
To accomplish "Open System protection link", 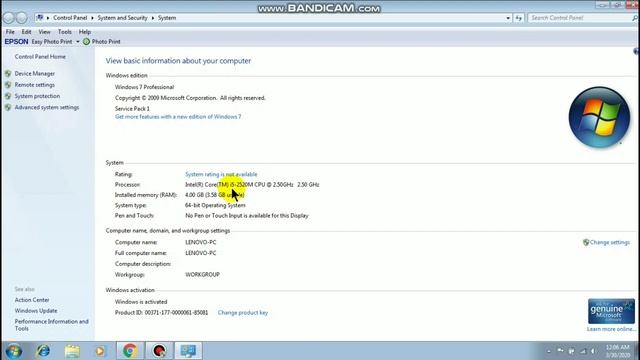I will (x=37, y=96).
